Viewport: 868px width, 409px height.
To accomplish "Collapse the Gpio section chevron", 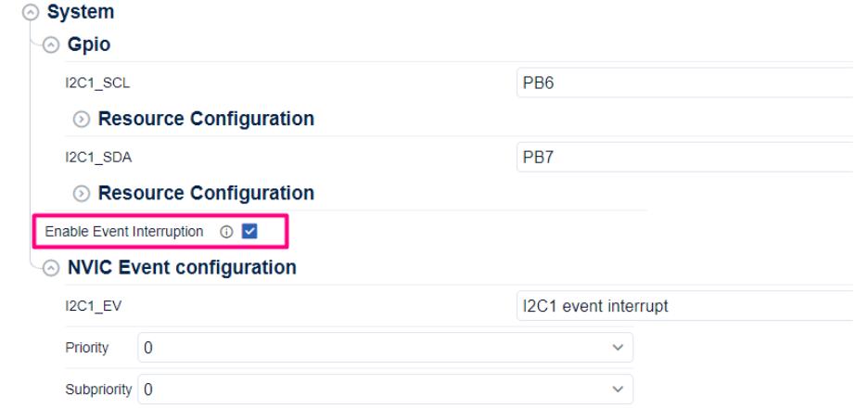I will 51,45.
